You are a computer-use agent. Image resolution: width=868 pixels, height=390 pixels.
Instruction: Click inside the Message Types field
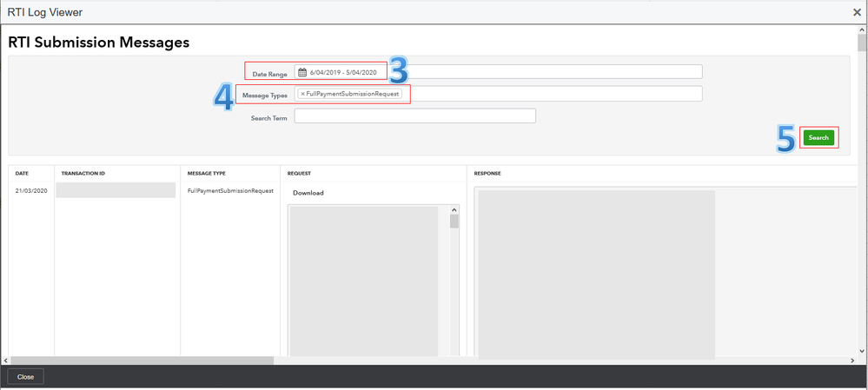coord(498,94)
